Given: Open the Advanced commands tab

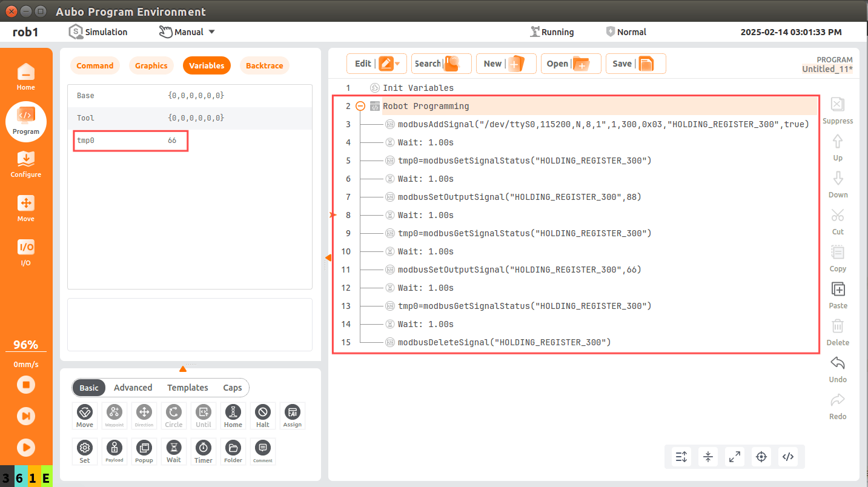Looking at the screenshot, I should pyautogui.click(x=133, y=388).
